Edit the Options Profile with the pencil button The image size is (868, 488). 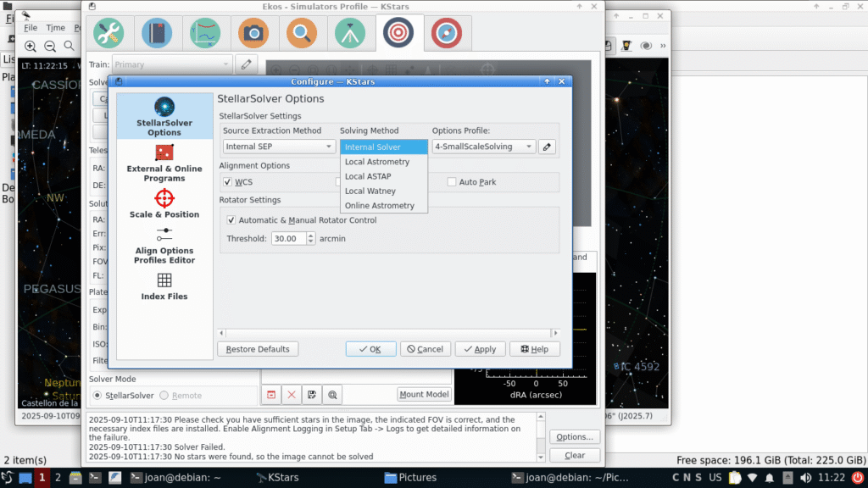click(x=547, y=147)
